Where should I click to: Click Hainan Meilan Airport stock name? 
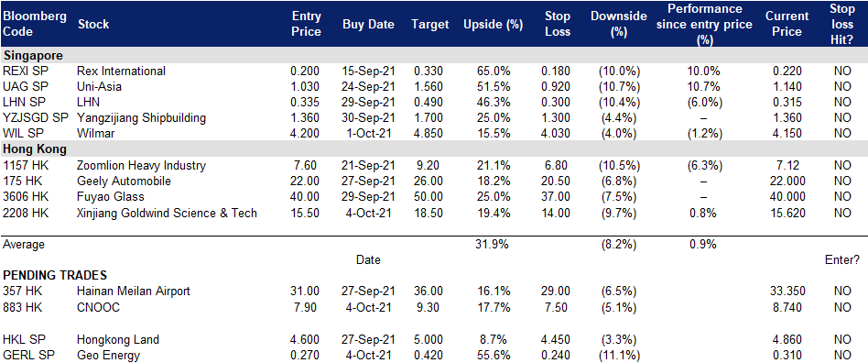[134, 291]
